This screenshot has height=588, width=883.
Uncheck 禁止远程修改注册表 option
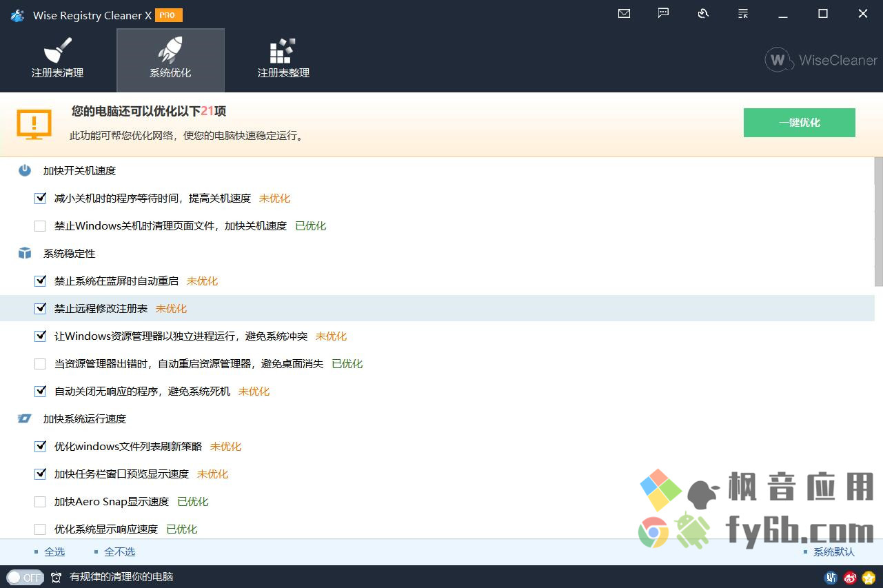pos(40,309)
